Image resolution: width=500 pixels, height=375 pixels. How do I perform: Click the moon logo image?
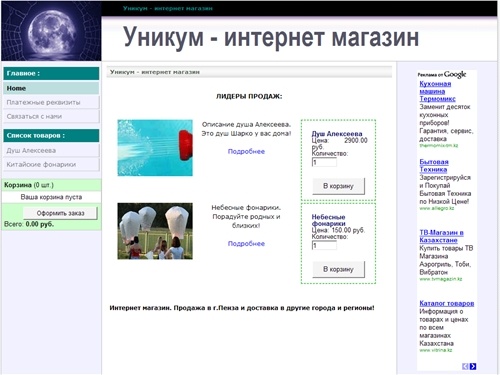pos(51,31)
